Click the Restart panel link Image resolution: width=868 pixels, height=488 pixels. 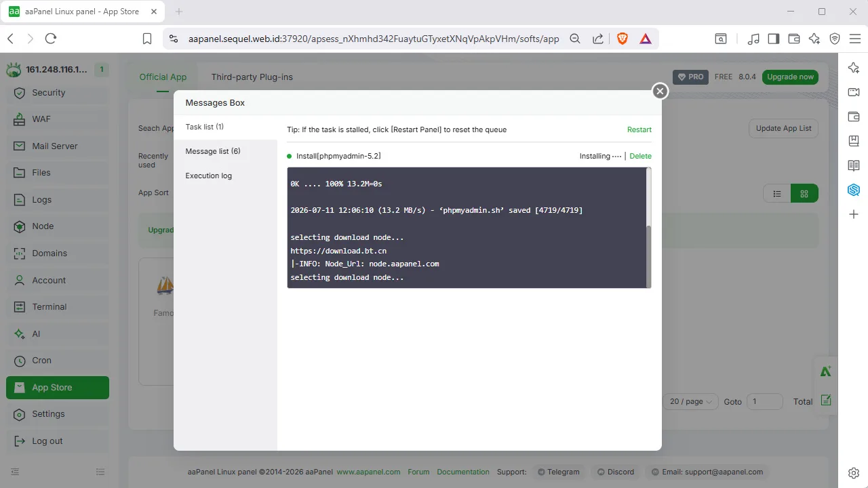click(639, 129)
